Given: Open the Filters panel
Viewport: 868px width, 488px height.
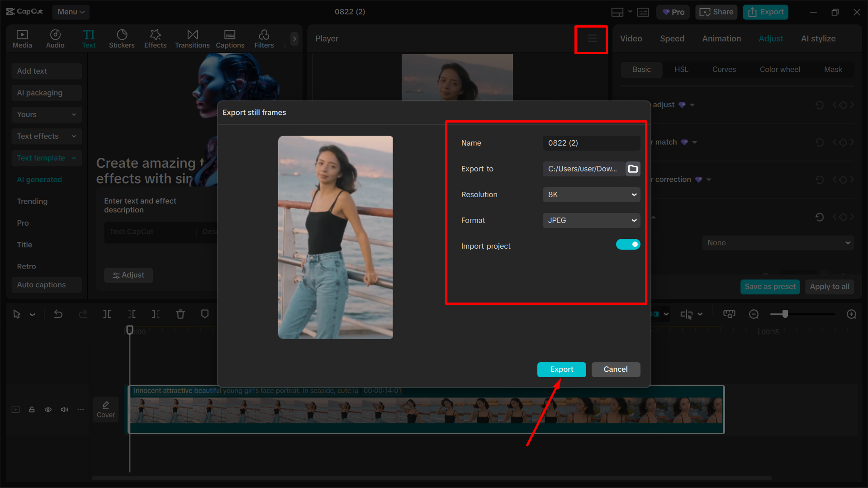Looking at the screenshot, I should point(264,39).
